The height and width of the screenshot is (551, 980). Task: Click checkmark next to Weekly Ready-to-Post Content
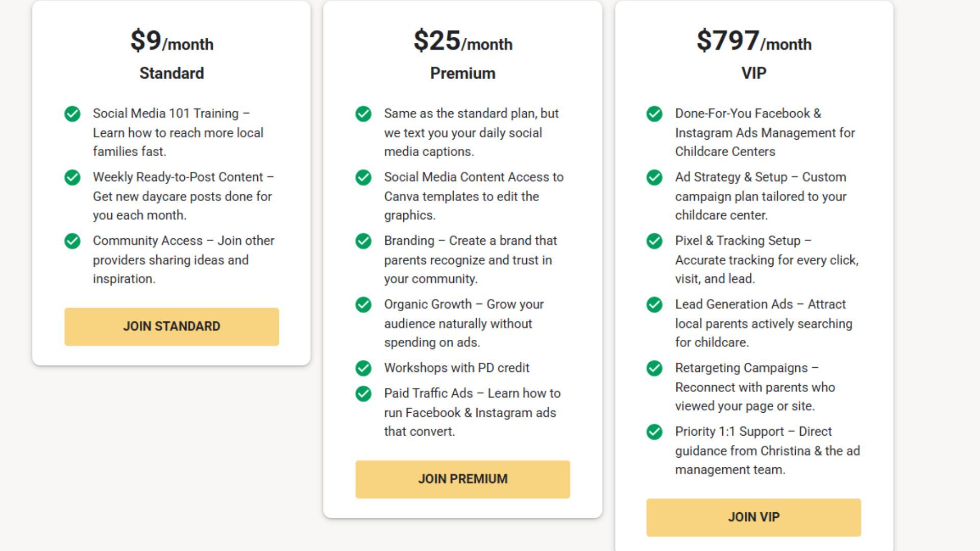pyautogui.click(x=72, y=178)
